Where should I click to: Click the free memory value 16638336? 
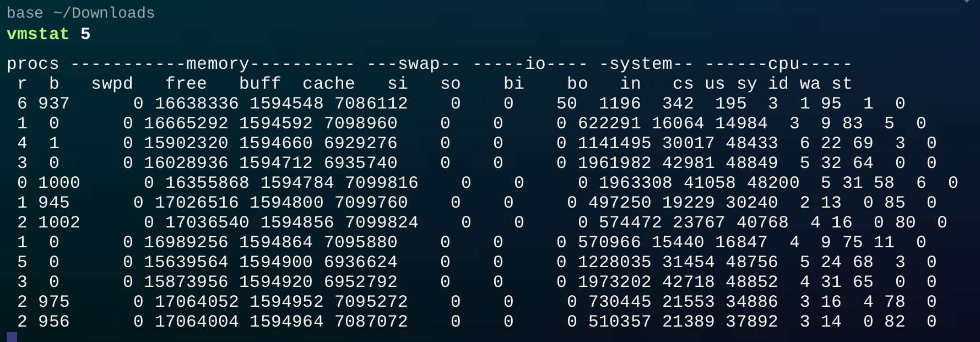click(197, 104)
